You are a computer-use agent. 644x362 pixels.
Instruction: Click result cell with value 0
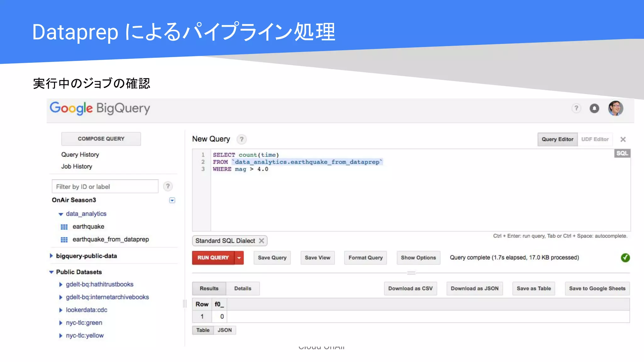pyautogui.click(x=219, y=317)
